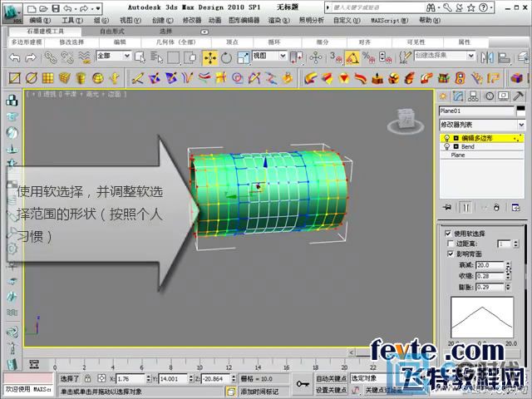Open the 视图 reference coordinate dropdown
This screenshot has height=399, width=532.
tap(283, 56)
